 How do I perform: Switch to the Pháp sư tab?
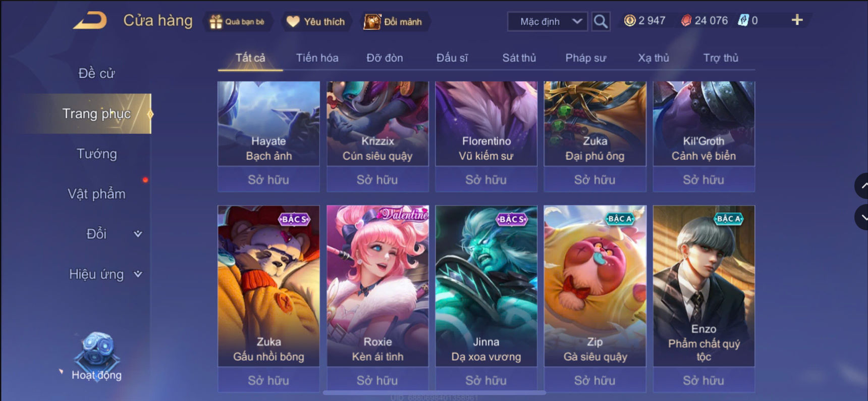[x=585, y=58]
